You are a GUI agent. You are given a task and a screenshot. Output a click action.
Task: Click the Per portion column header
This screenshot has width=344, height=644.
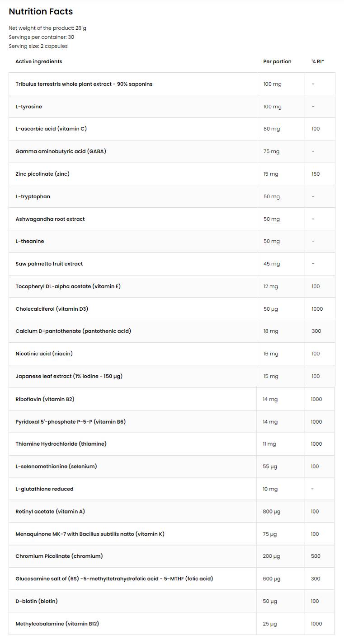tap(277, 61)
